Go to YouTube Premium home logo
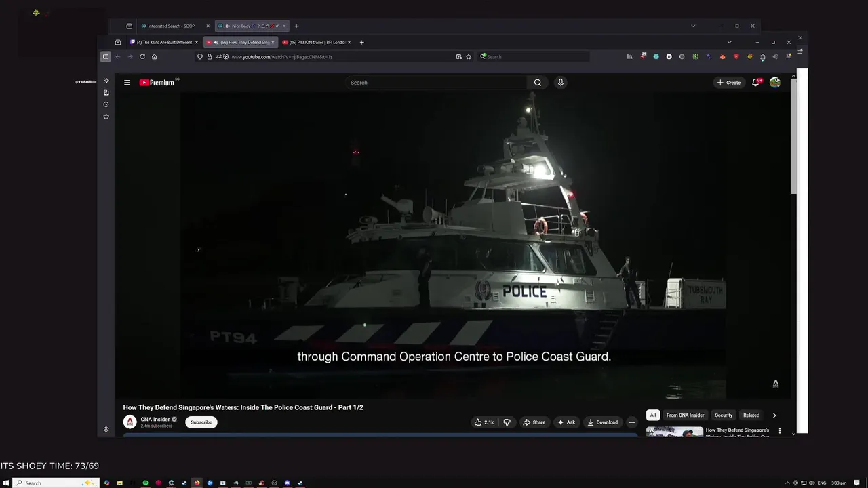This screenshot has height=488, width=868. pyautogui.click(x=157, y=83)
